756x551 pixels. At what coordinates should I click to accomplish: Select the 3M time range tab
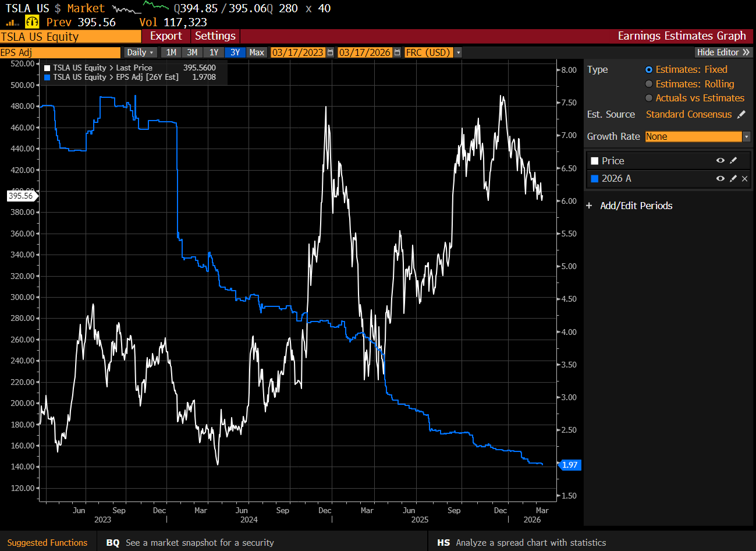pyautogui.click(x=192, y=52)
